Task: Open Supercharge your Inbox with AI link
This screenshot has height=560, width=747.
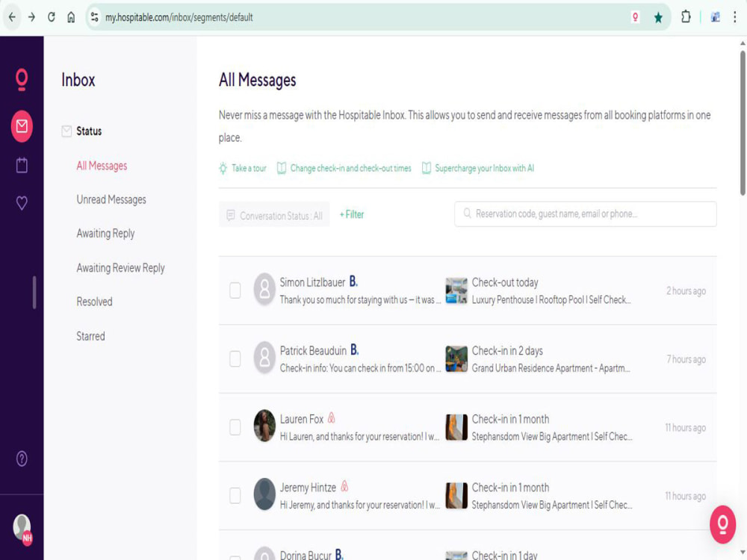Action: [478, 168]
